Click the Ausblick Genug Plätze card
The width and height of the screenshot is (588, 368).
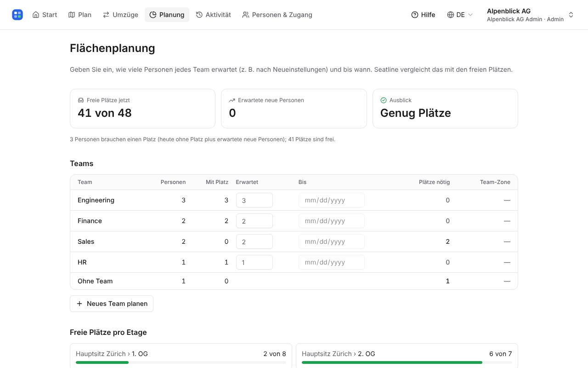(445, 109)
